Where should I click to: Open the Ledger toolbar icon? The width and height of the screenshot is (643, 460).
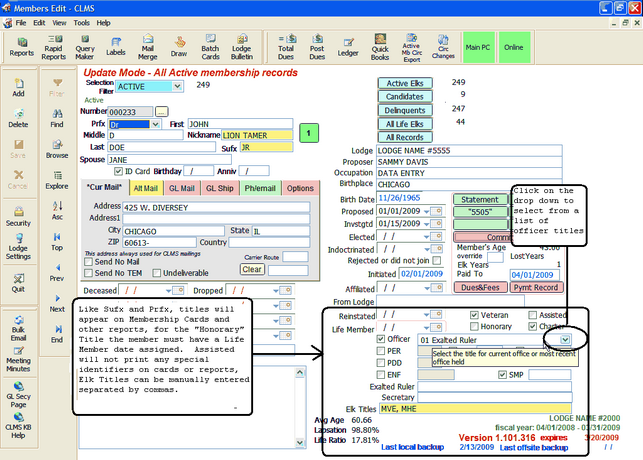pos(347,46)
